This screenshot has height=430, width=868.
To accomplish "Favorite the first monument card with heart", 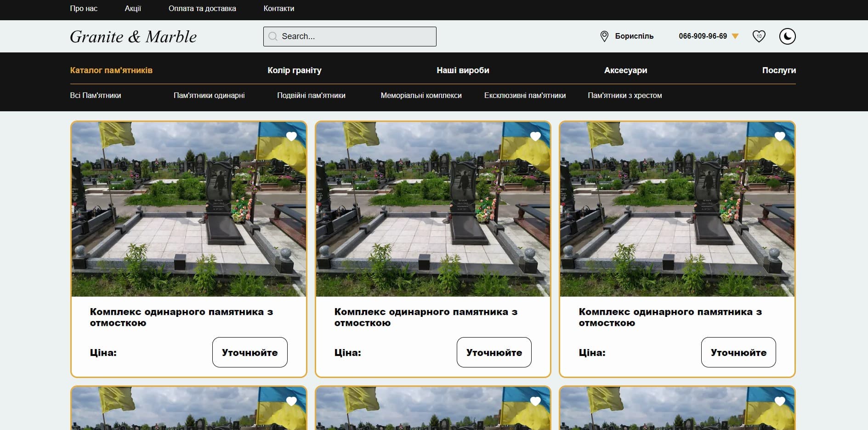I will point(291,136).
